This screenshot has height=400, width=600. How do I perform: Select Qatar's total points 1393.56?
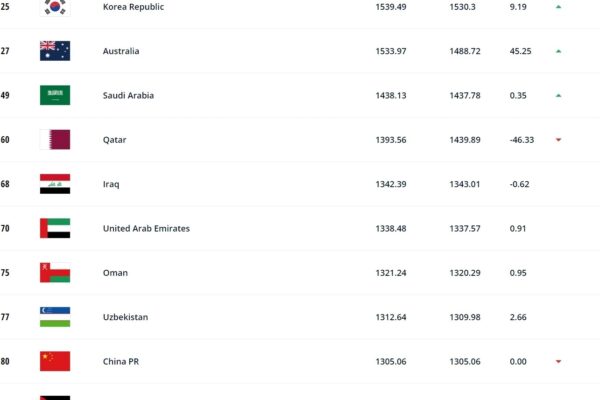tap(391, 140)
